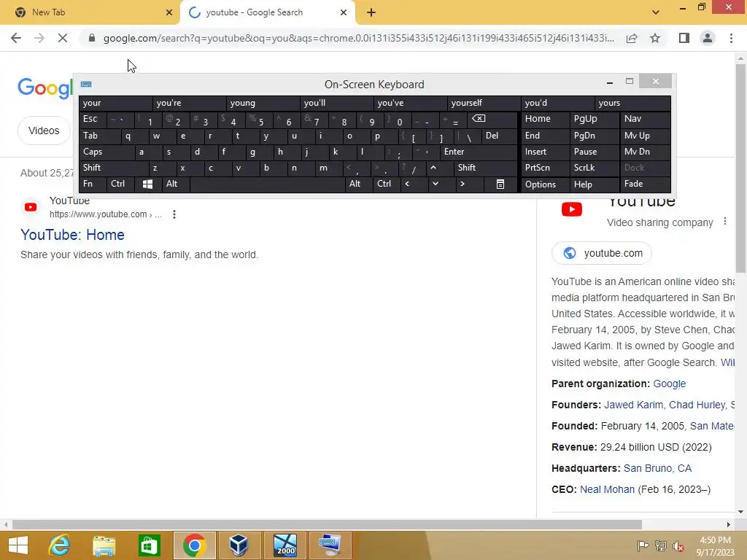The width and height of the screenshot is (747, 560).
Task: Toggle the left Ctrl key on the keyboard
Action: pyautogui.click(x=120, y=184)
